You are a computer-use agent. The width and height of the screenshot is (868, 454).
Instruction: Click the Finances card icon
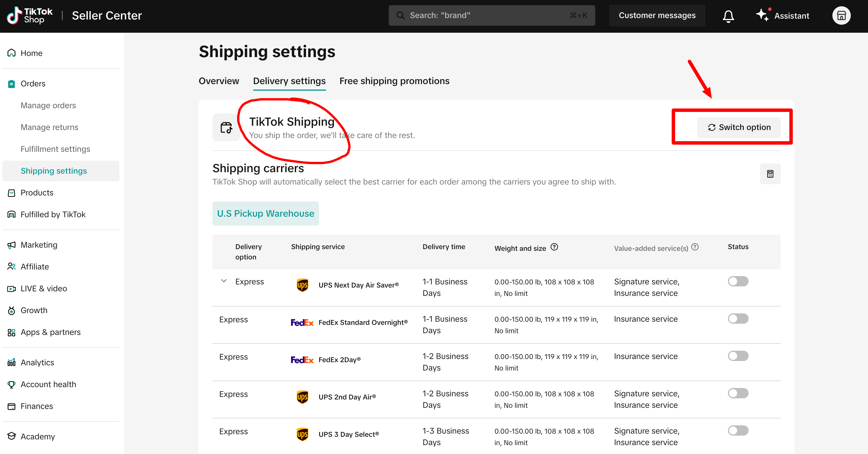click(11, 406)
